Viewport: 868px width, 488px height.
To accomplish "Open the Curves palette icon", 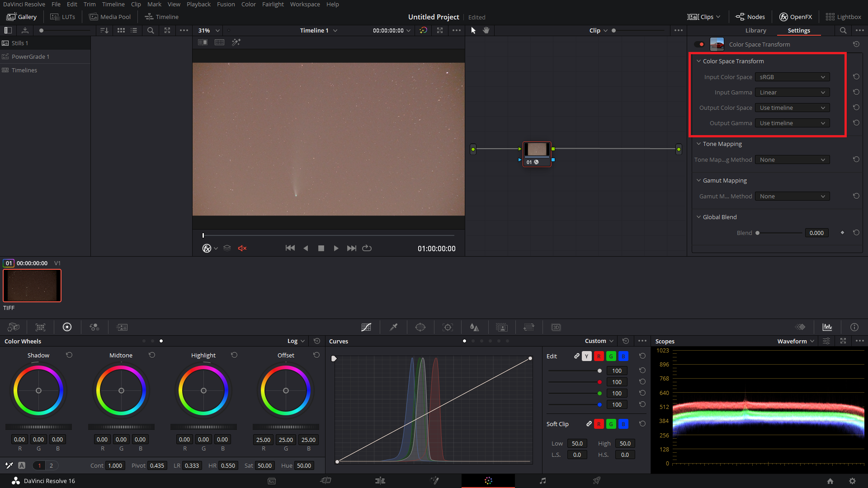I will tap(366, 327).
